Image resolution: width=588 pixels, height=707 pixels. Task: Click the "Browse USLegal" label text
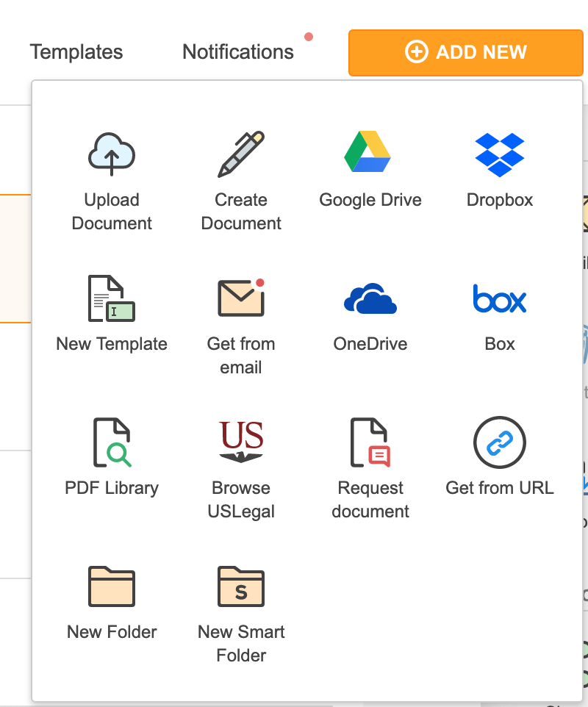(241, 500)
